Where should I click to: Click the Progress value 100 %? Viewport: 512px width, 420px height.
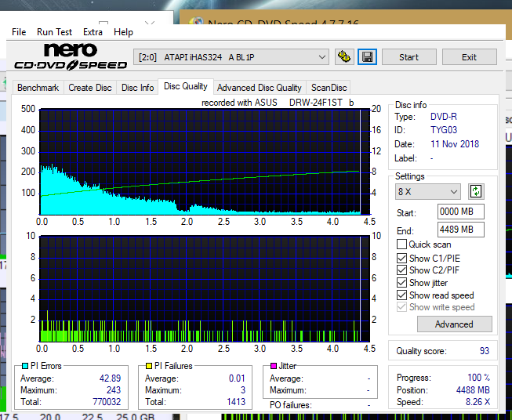click(479, 378)
